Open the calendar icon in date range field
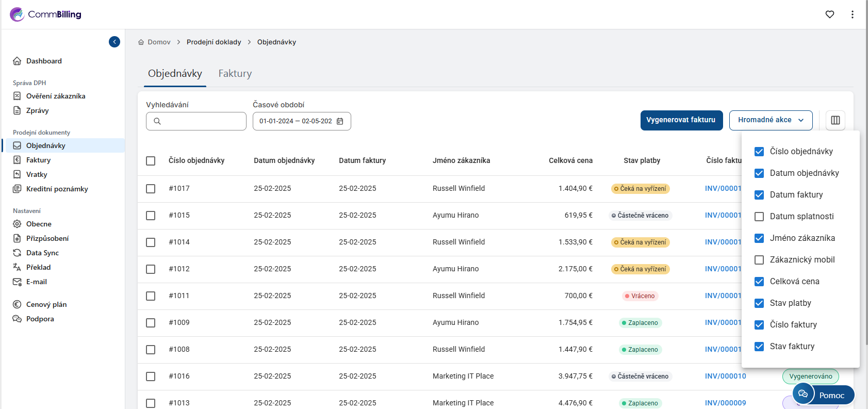Viewport: 868px width, 409px height. tap(340, 121)
